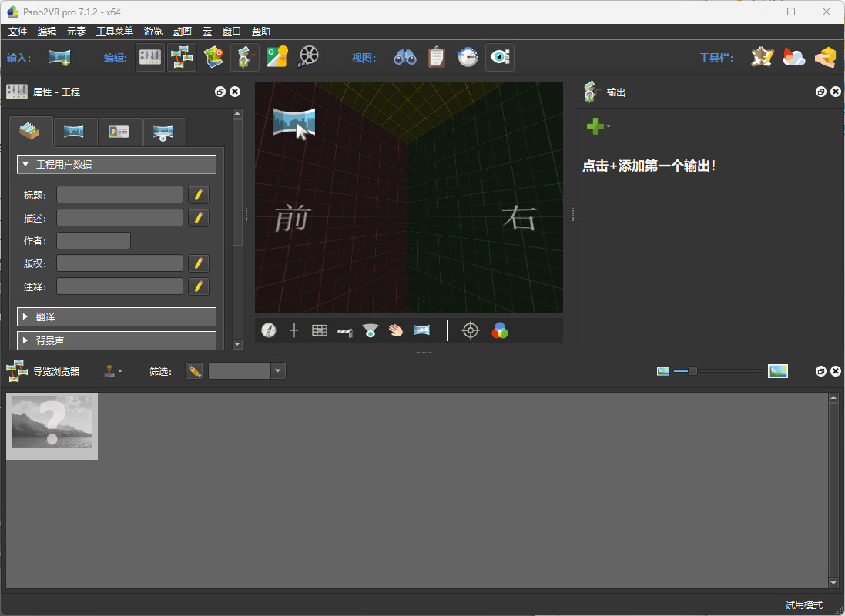Click the add panorama input icon
This screenshot has width=845, height=616.
(x=59, y=57)
